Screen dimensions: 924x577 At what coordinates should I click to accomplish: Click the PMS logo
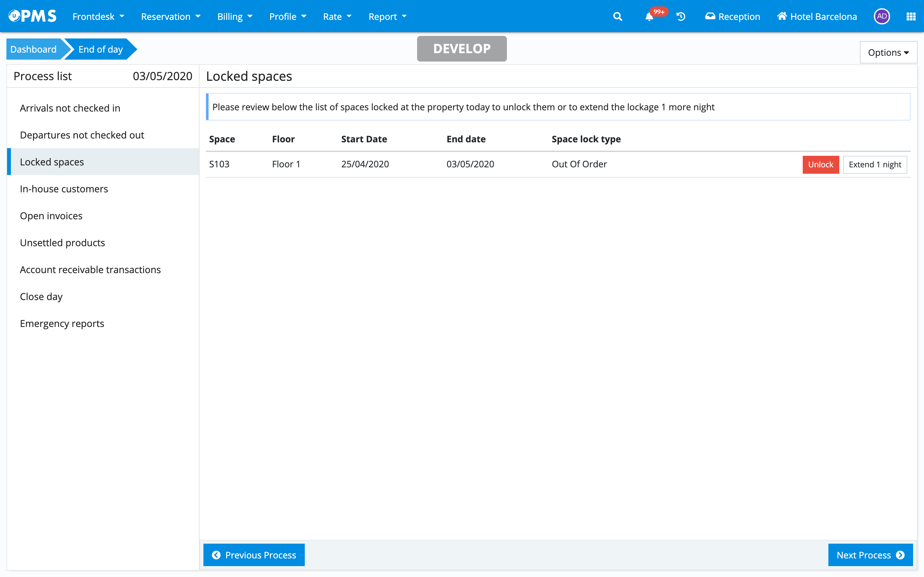[33, 16]
